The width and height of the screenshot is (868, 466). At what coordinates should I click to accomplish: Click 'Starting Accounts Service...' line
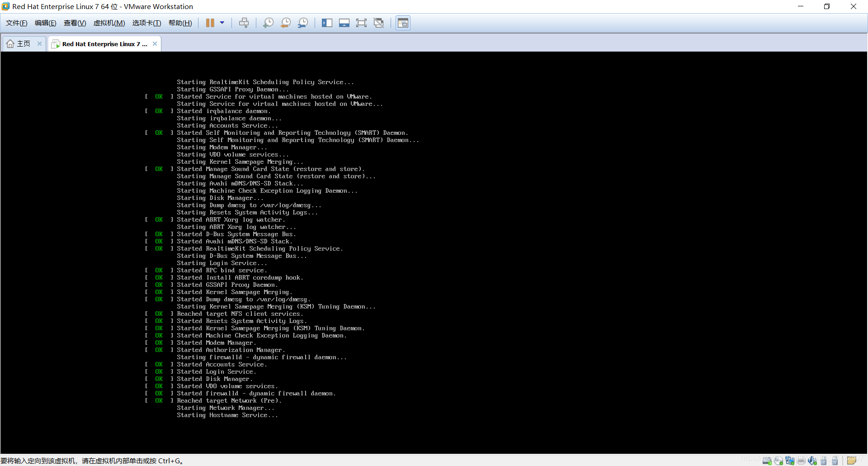227,126
